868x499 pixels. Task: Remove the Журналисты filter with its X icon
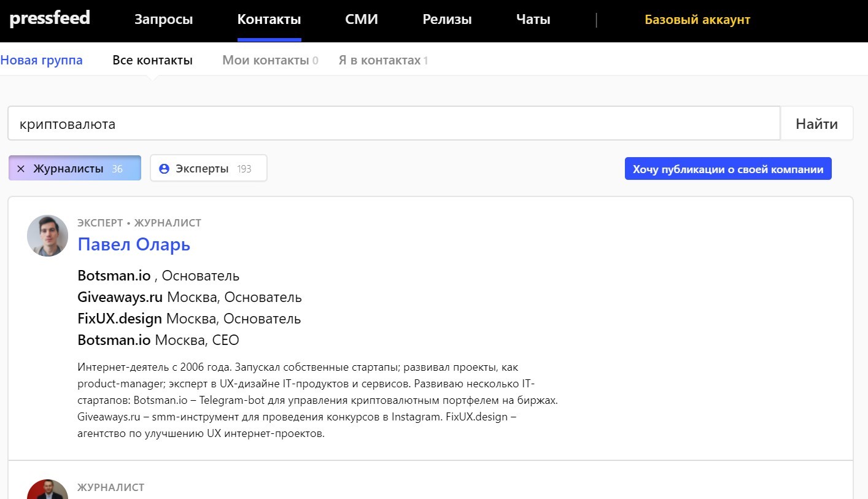click(21, 169)
